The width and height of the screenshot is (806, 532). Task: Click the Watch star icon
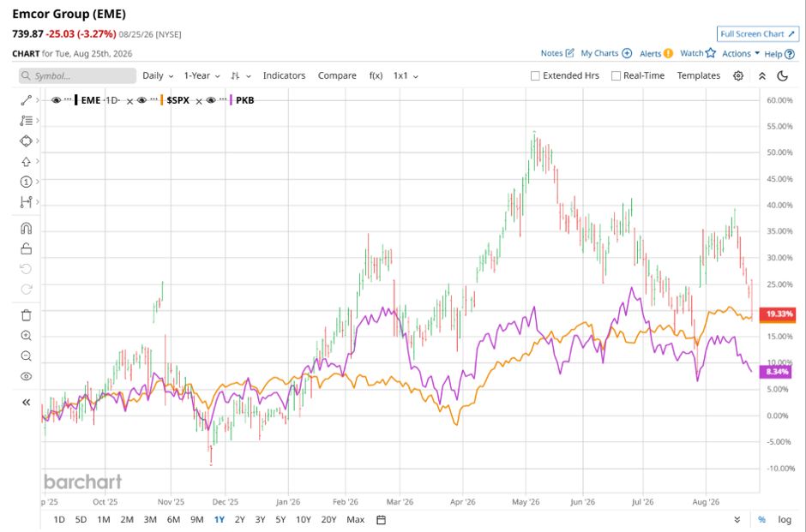coord(710,53)
